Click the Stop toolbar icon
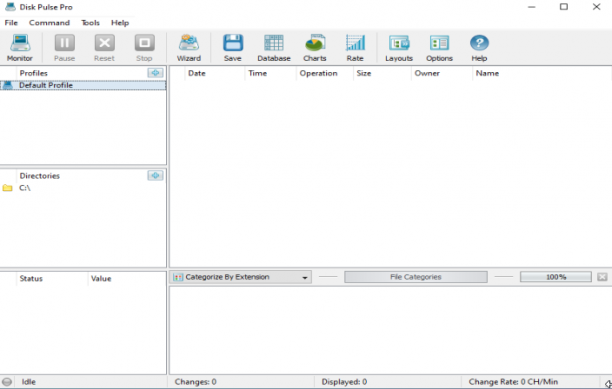This screenshot has height=389, width=612. pyautogui.click(x=144, y=48)
